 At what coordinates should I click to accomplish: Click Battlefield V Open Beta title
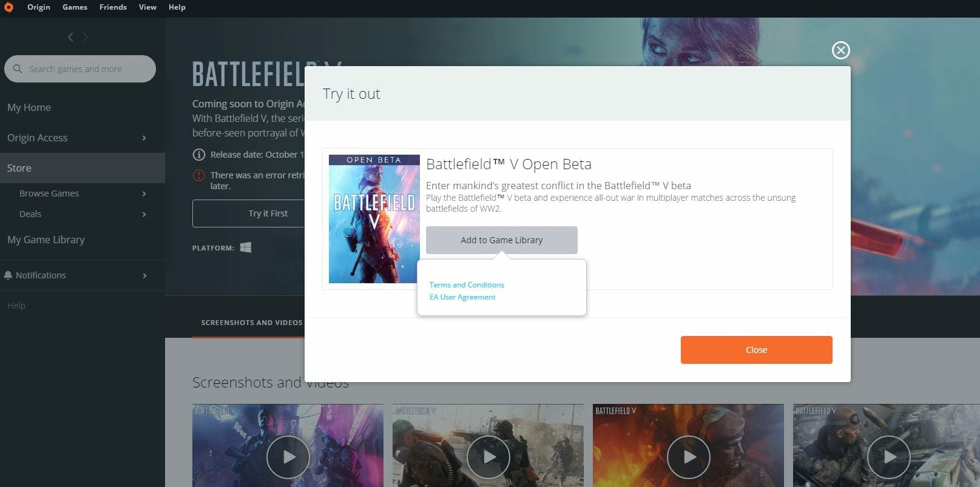pos(509,164)
